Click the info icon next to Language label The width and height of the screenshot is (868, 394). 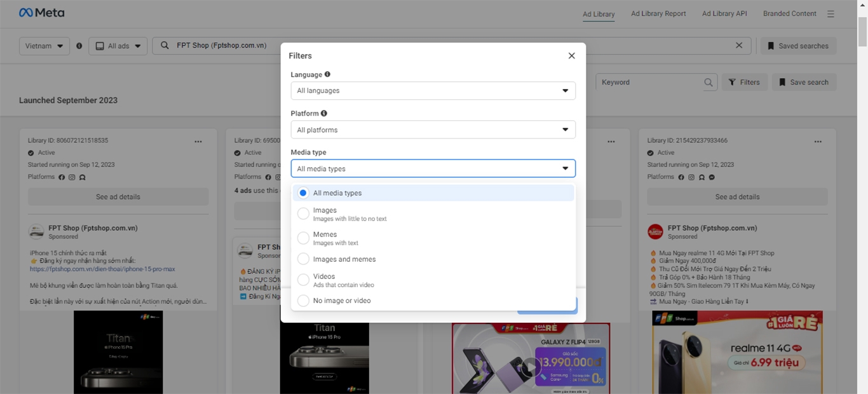327,74
